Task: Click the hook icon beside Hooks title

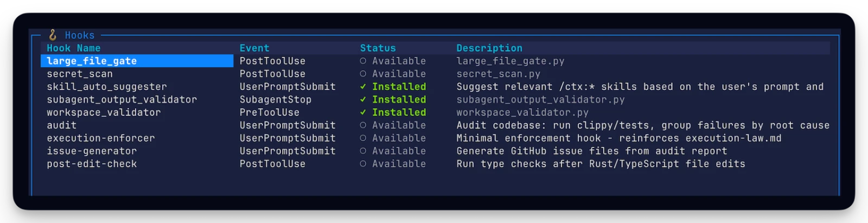Action: click(53, 35)
